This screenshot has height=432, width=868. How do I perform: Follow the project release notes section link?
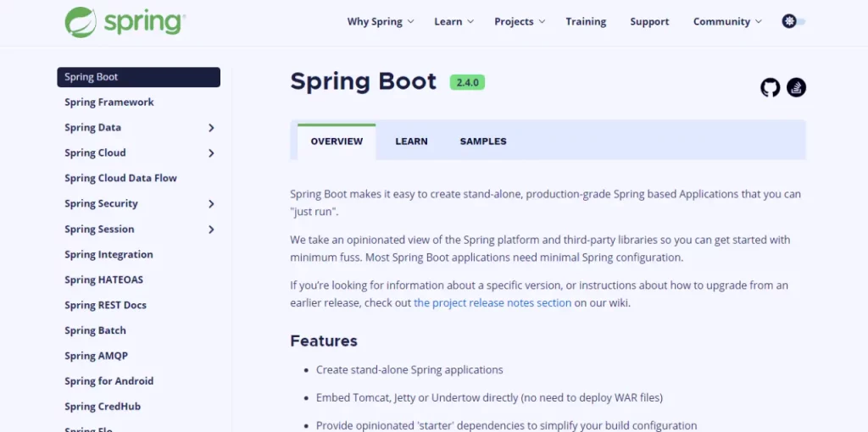pyautogui.click(x=492, y=303)
